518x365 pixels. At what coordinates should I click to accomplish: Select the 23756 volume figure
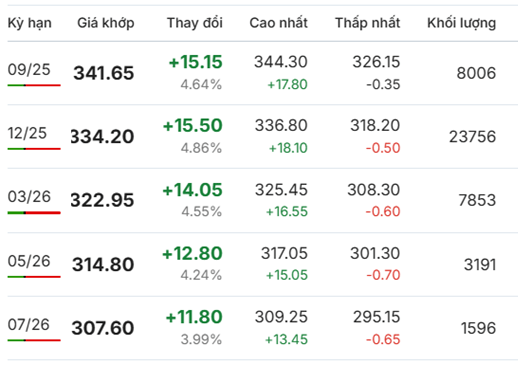[x=472, y=137]
